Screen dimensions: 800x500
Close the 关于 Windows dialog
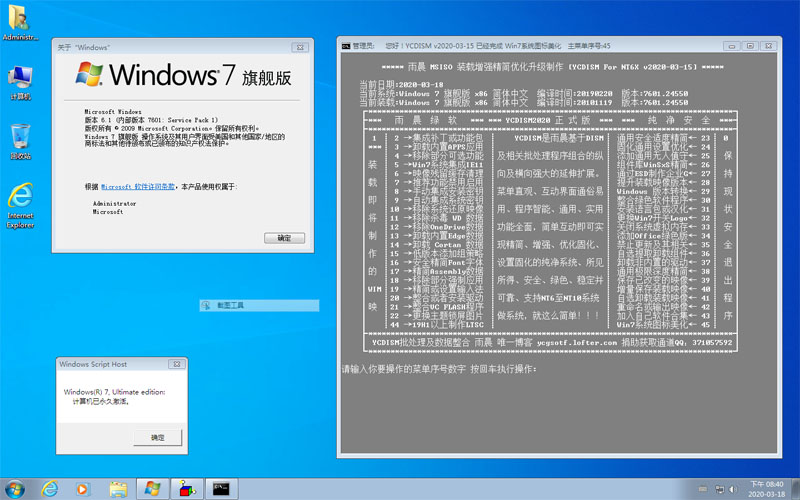(300, 47)
